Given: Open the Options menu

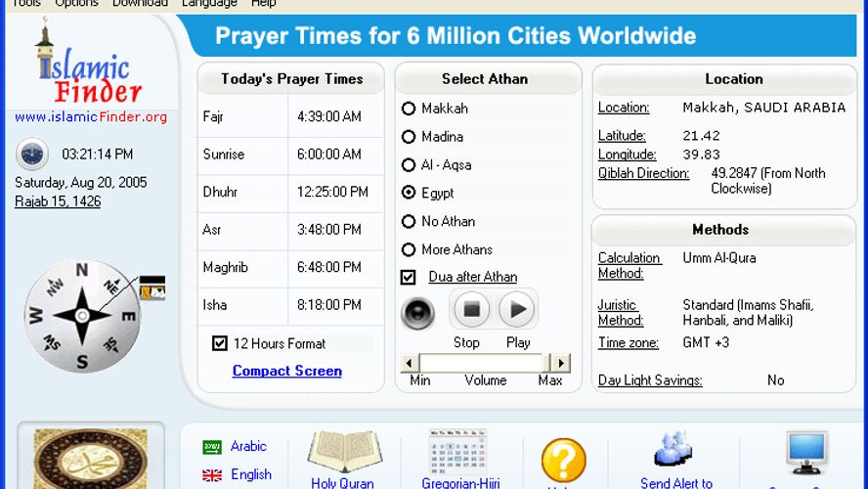Looking at the screenshot, I should point(76,3).
